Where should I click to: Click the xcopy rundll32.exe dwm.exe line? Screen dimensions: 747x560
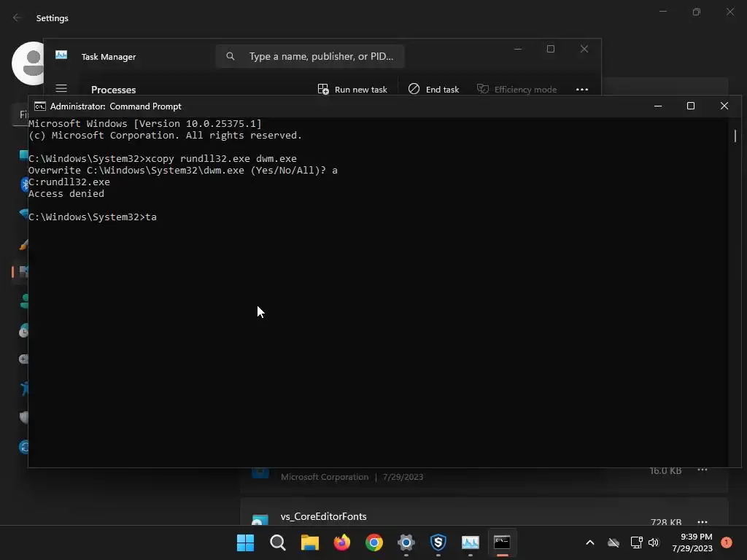[x=163, y=158]
